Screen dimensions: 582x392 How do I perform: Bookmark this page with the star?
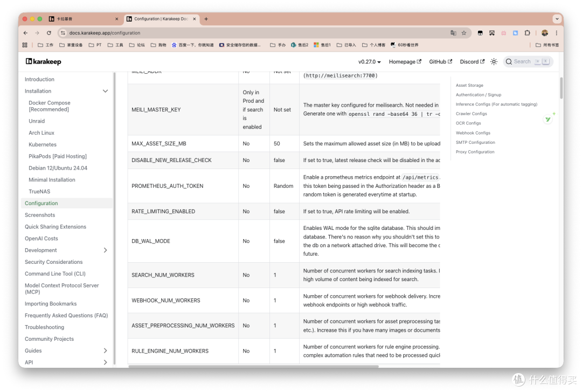click(464, 33)
